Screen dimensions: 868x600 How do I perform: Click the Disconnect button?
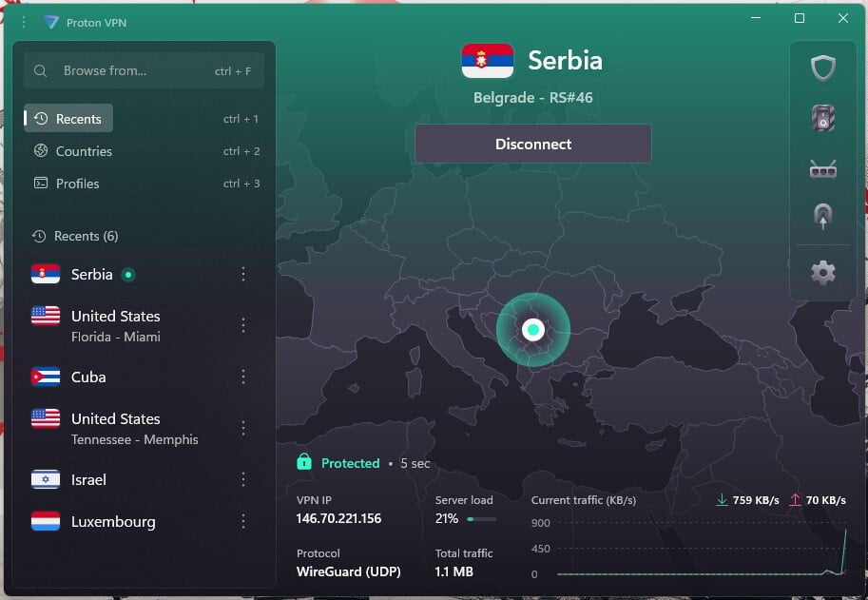tap(533, 144)
